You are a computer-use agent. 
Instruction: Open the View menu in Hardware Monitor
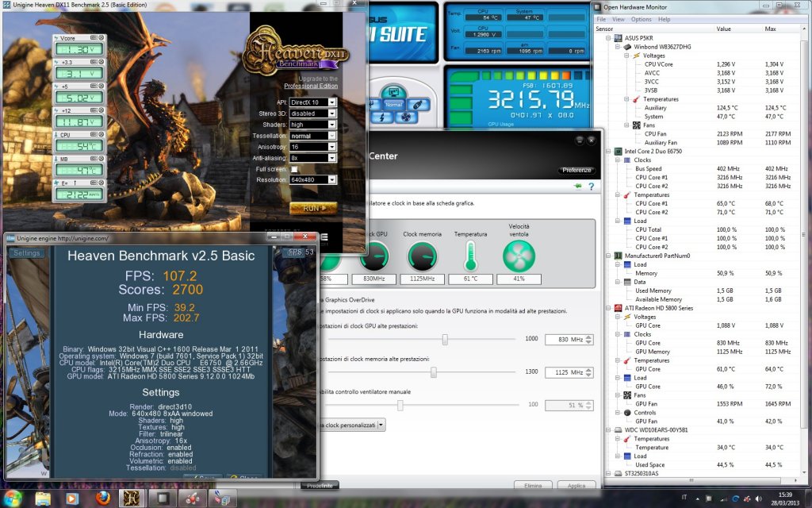click(619, 19)
